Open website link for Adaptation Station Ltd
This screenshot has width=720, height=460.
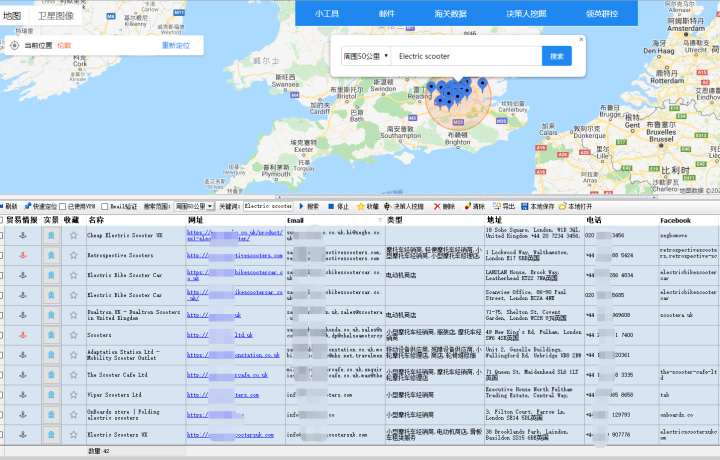(233, 355)
